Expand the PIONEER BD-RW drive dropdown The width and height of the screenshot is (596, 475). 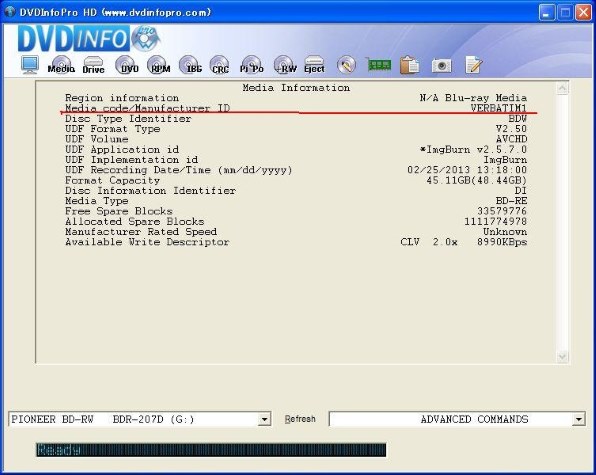point(264,420)
